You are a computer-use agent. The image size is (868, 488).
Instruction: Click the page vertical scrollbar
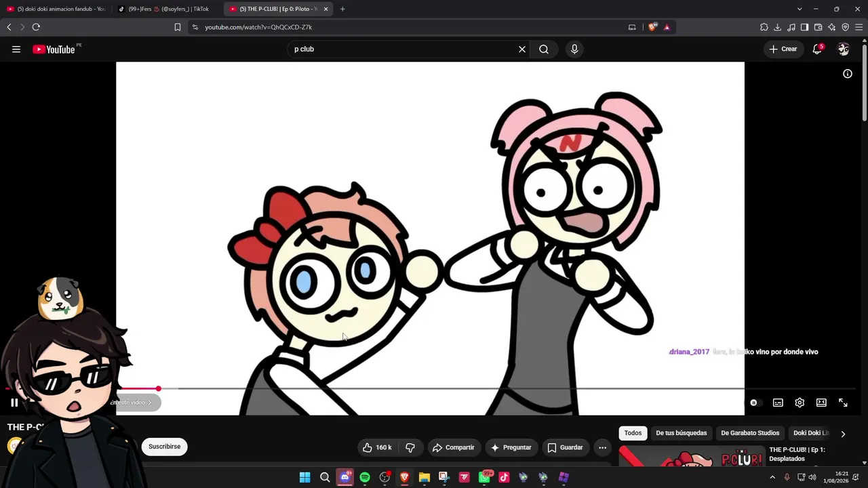pyautogui.click(x=865, y=81)
